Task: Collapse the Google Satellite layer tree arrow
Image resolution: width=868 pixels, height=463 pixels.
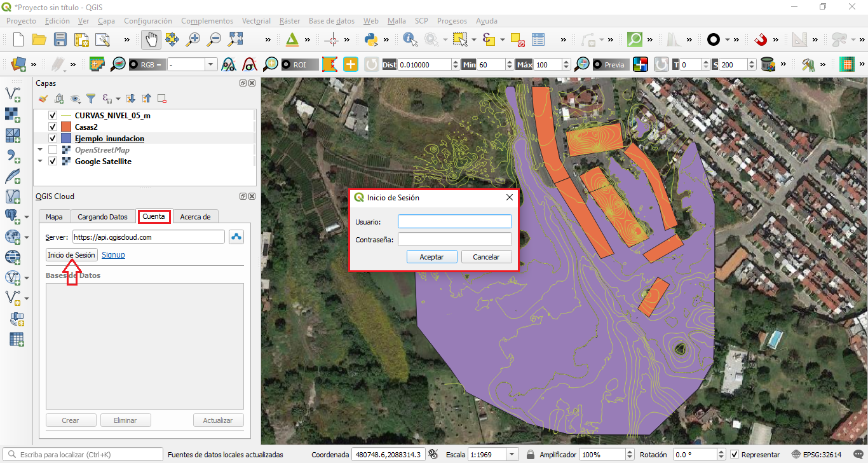Action: [41, 162]
